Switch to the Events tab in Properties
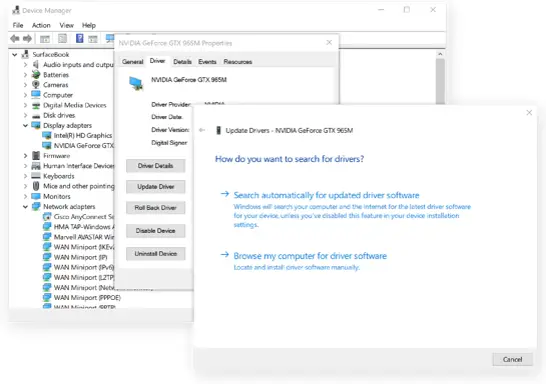 point(207,62)
